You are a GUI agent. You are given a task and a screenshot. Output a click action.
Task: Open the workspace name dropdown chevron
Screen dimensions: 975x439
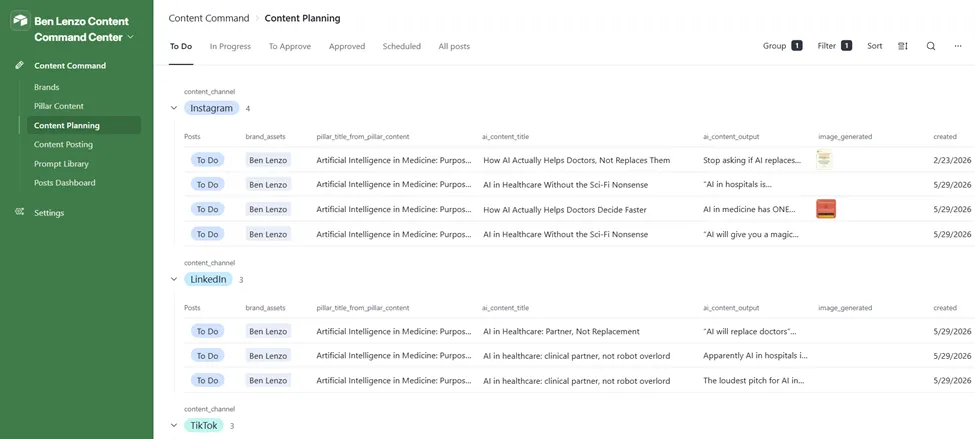[x=131, y=37]
